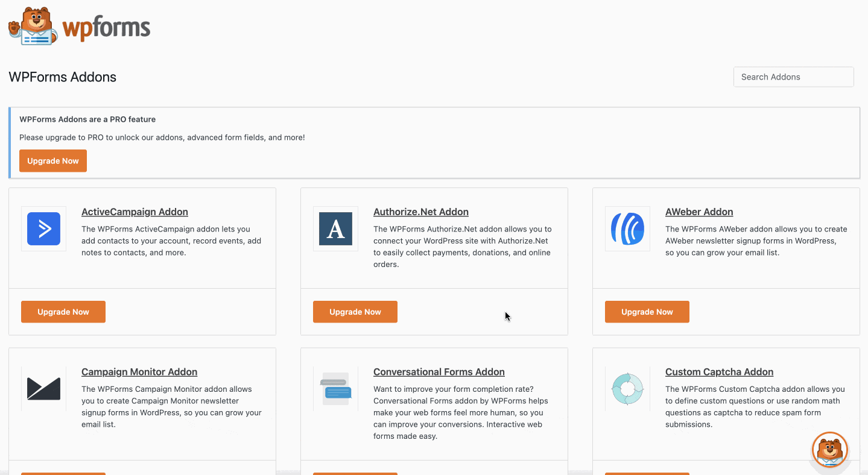Click the Custom Captcha addon icon
The width and height of the screenshot is (868, 475).
(627, 389)
